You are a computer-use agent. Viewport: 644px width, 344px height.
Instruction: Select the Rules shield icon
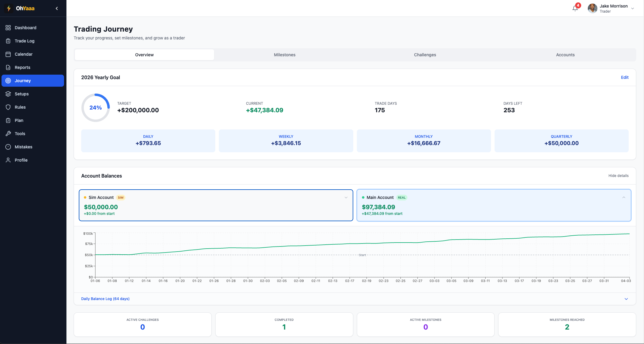(x=8, y=107)
